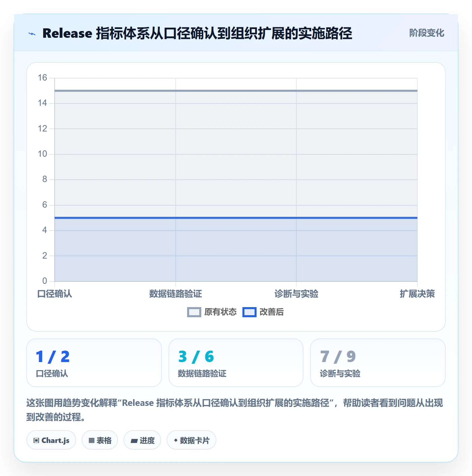Screen dimensions: 472x476
Task: Click the 数据链路验证 x-axis label
Action: pos(175,294)
